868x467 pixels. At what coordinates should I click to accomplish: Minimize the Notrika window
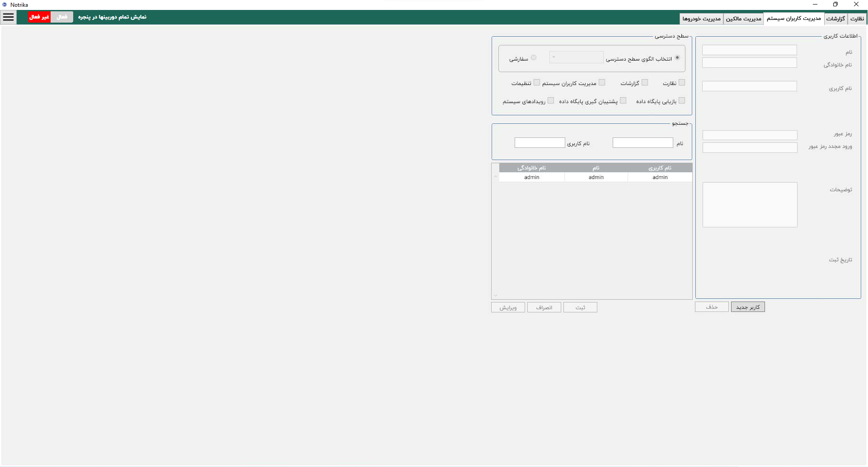pyautogui.click(x=815, y=5)
